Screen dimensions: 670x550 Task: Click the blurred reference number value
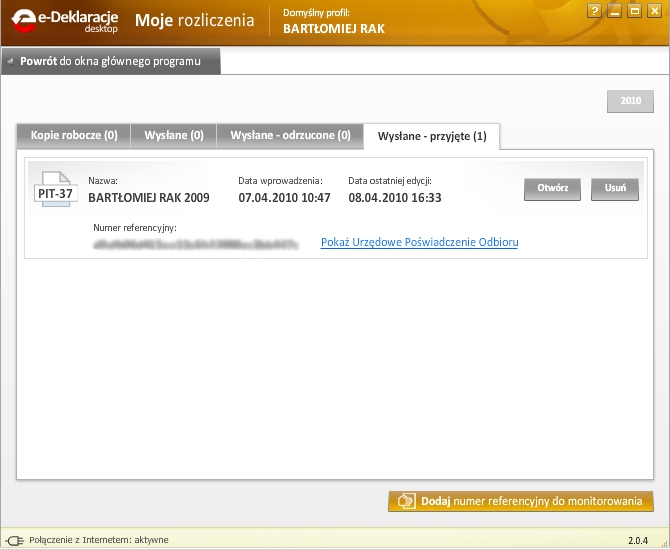[x=196, y=244]
